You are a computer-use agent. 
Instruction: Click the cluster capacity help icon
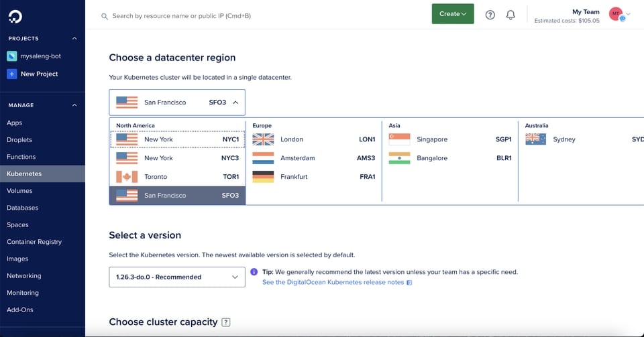click(x=226, y=322)
